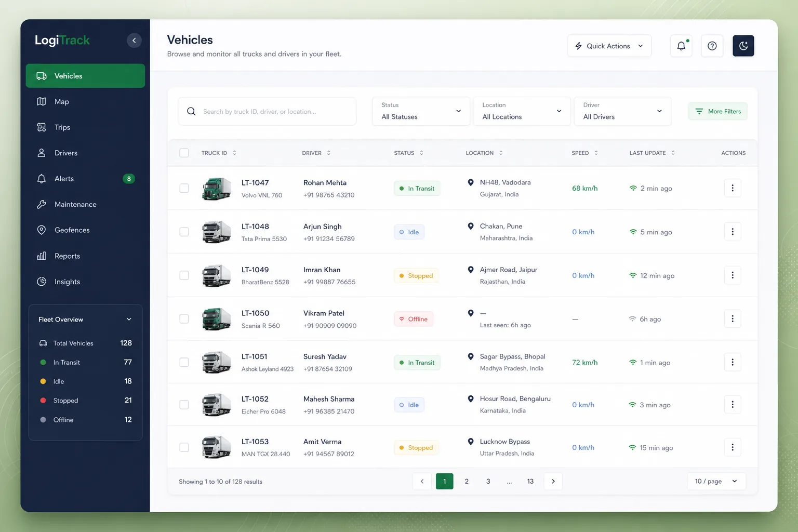Screen dimensions: 798x532
Task: Open Alerts in the sidebar
Action: coord(85,179)
